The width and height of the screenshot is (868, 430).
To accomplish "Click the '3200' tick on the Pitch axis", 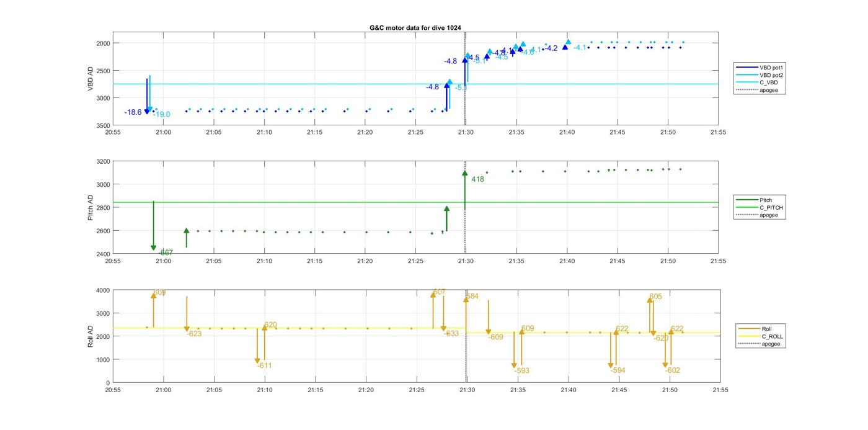I will coord(103,162).
